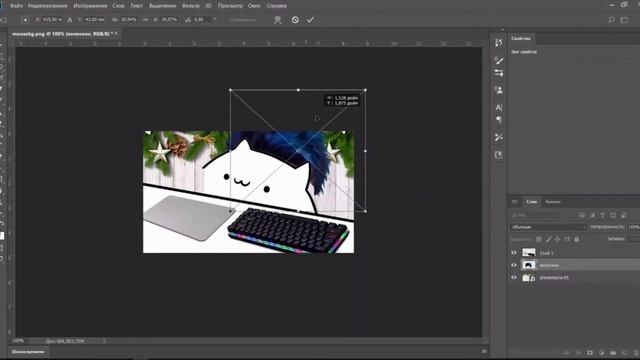Open the Шкала времени timeline panel
Image resolution: width=640 pixels, height=360 pixels.
[x=28, y=351]
